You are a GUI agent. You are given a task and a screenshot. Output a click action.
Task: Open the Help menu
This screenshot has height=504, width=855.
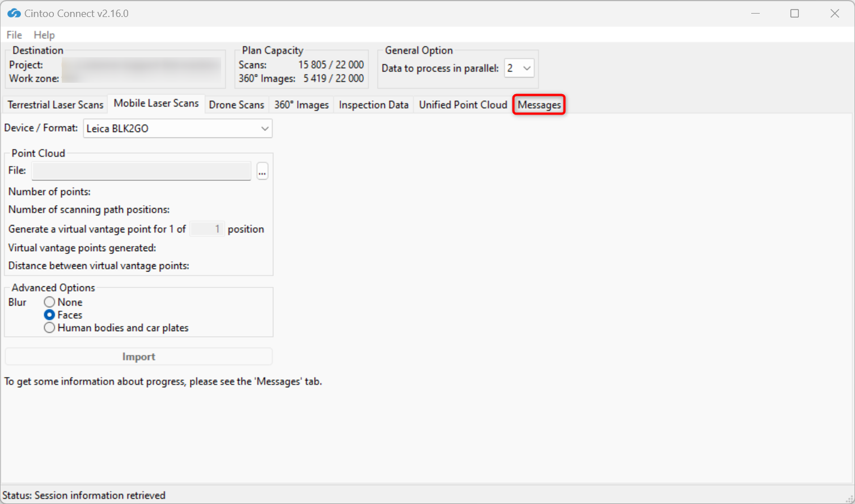[x=44, y=35]
